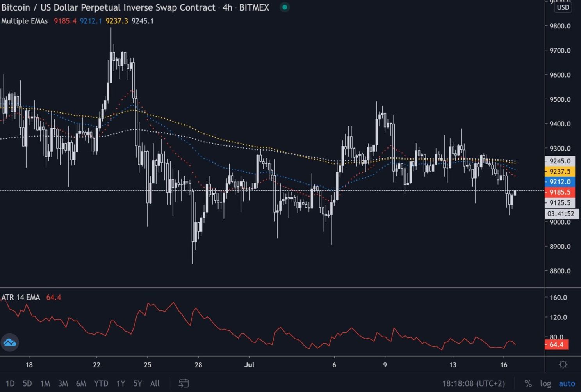Image resolution: width=581 pixels, height=392 pixels.
Task: Select the 1M time range
Action: [45, 383]
